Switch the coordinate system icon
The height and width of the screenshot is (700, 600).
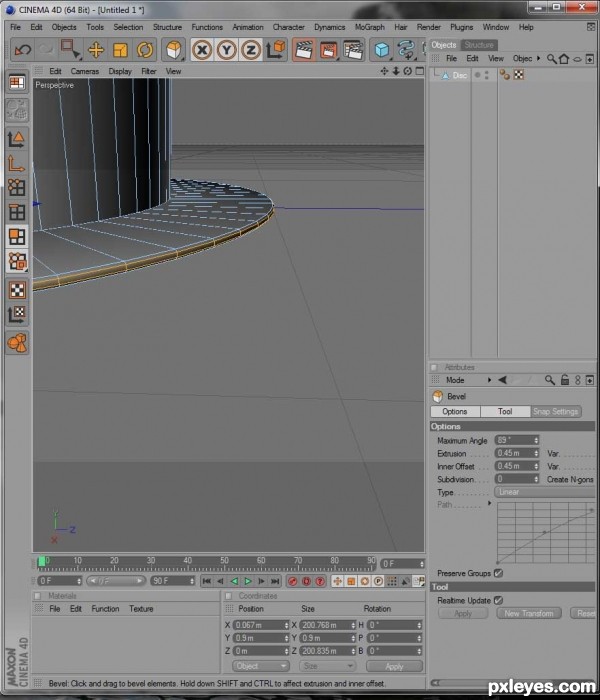(x=275, y=50)
